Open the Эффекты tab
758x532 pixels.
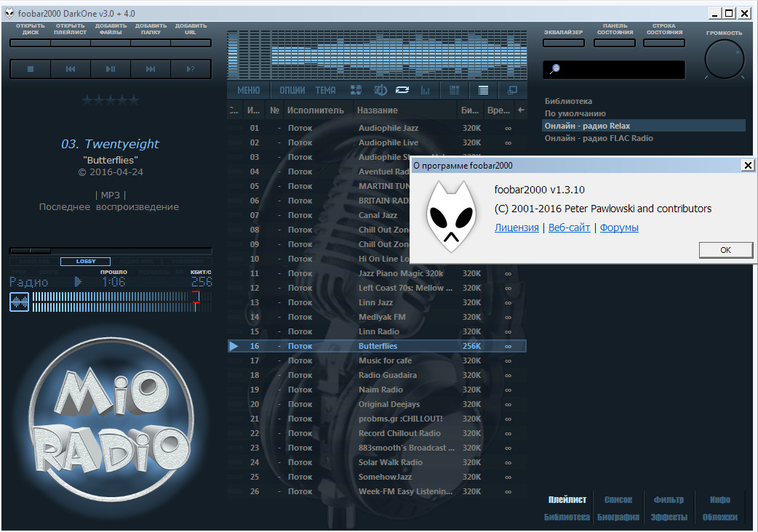669,517
